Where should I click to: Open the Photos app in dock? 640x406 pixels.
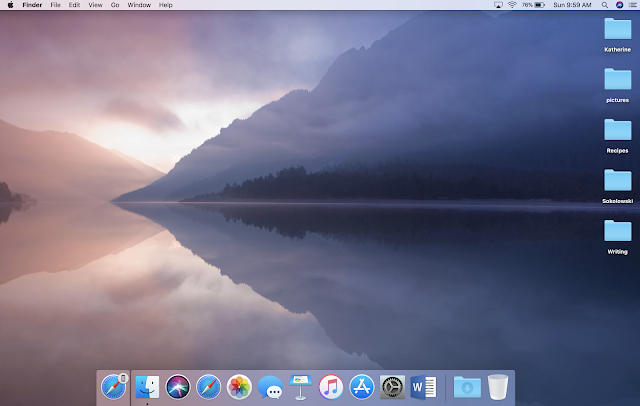(x=239, y=387)
